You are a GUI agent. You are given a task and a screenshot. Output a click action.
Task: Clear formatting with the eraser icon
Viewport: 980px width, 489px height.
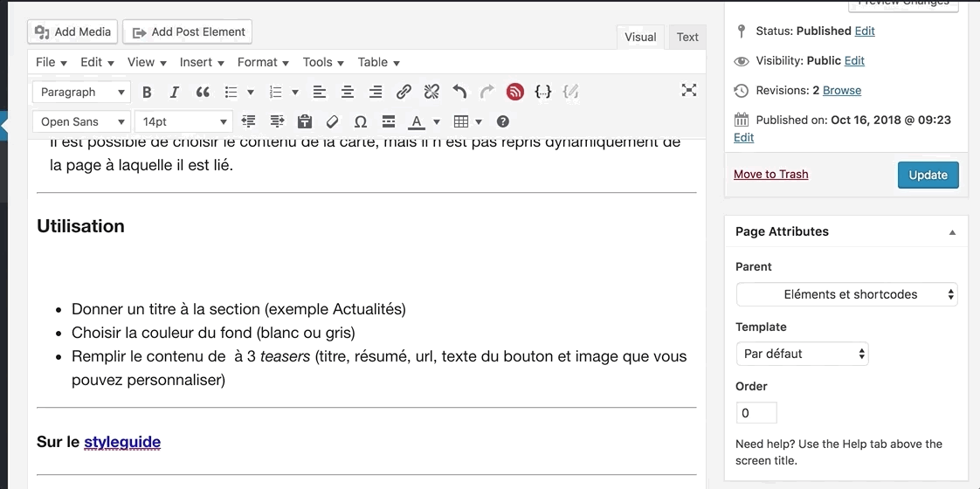tap(332, 121)
